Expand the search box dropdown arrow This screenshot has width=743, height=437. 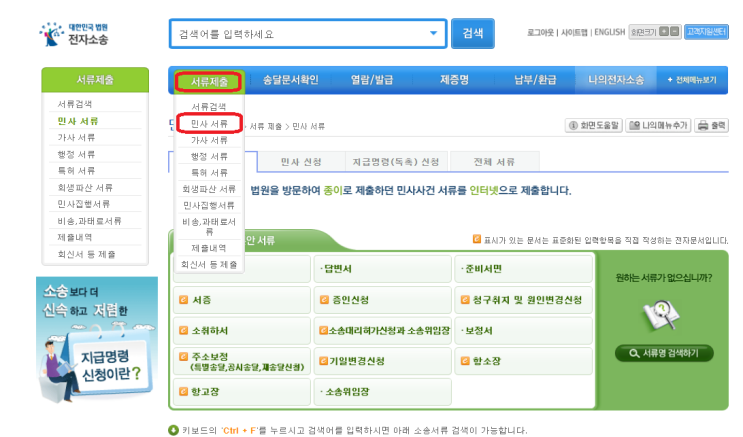pos(433,34)
